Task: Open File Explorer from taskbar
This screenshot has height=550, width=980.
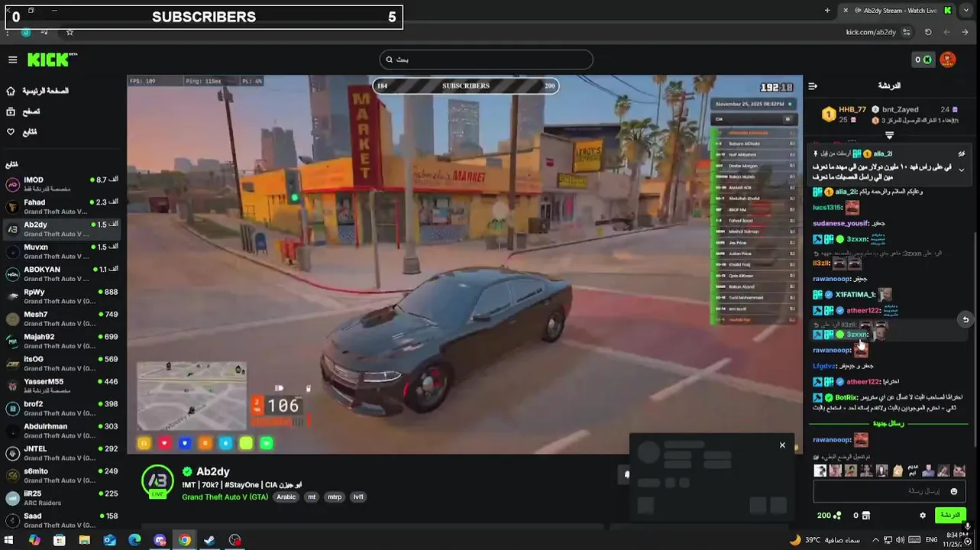Action: [x=85, y=540]
